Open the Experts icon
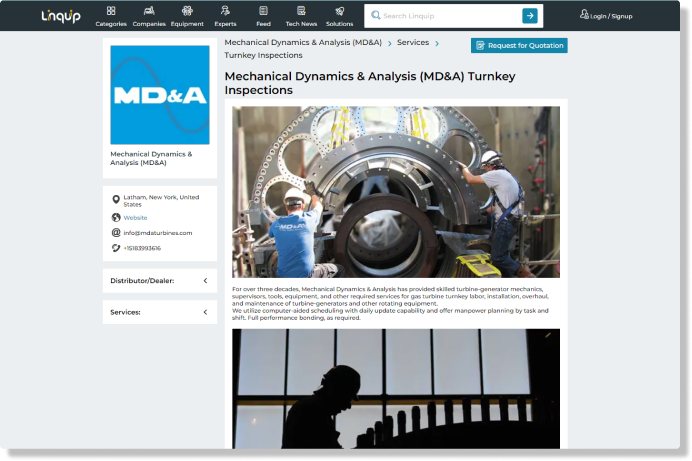Image resolution: width=692 pixels, height=461 pixels. pyautogui.click(x=226, y=11)
